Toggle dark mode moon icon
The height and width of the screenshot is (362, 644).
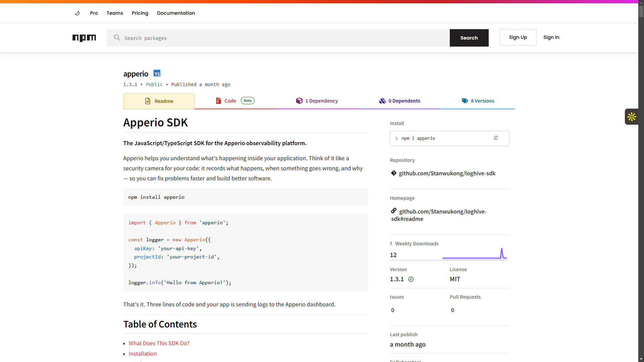click(x=77, y=13)
